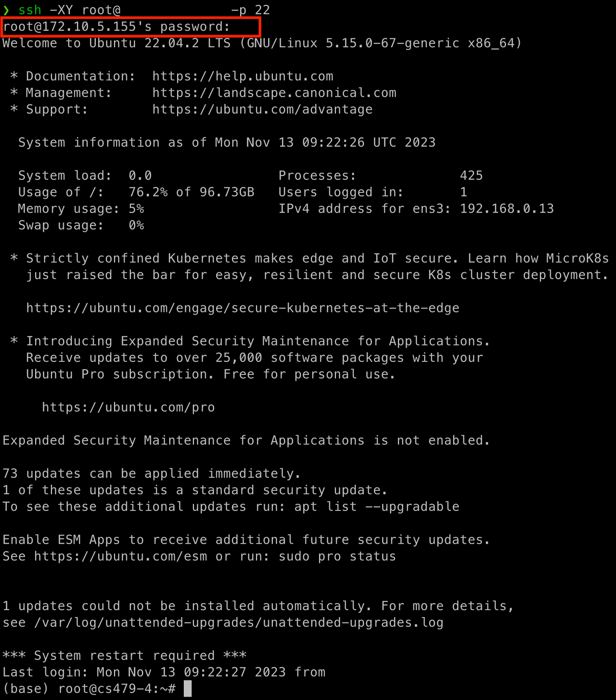Image resolution: width=616 pixels, height=700 pixels.
Task: Click the unattended-upgrades.log file path
Action: 239,623
